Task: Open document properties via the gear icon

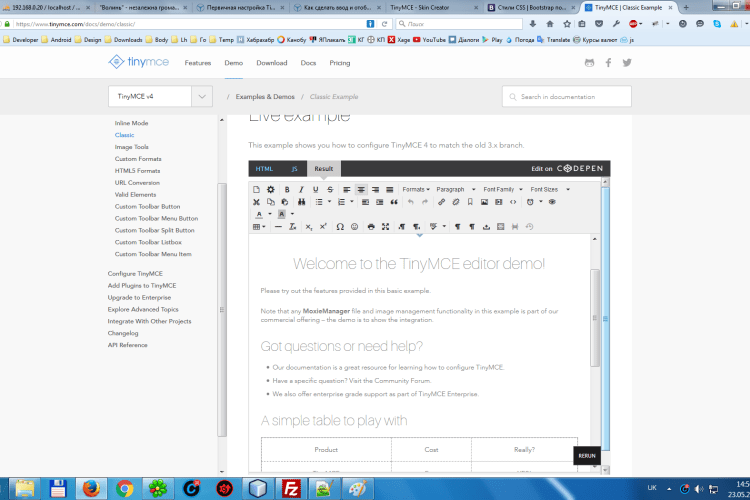Action: (x=271, y=189)
